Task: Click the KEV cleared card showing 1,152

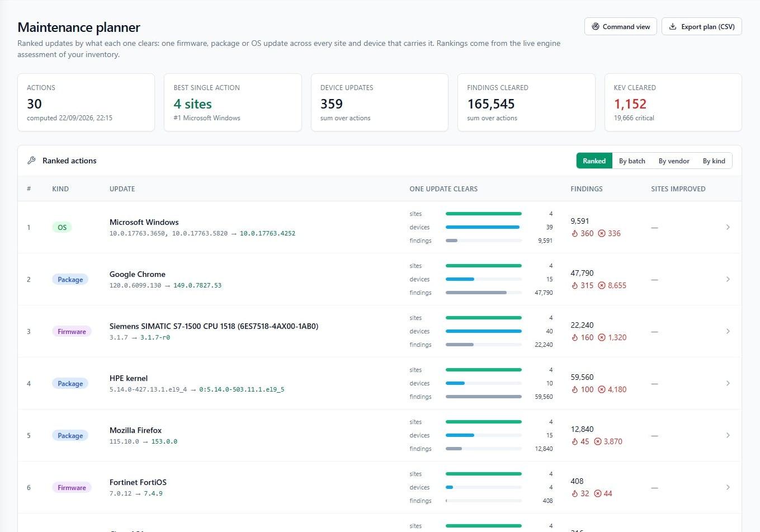Action: tap(673, 102)
